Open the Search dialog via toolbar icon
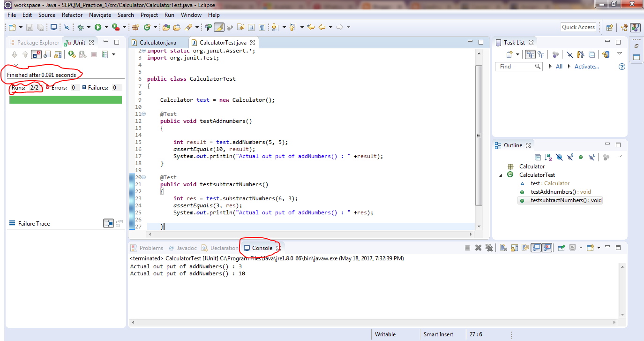Image resolution: width=644 pixels, height=341 pixels. point(188,27)
